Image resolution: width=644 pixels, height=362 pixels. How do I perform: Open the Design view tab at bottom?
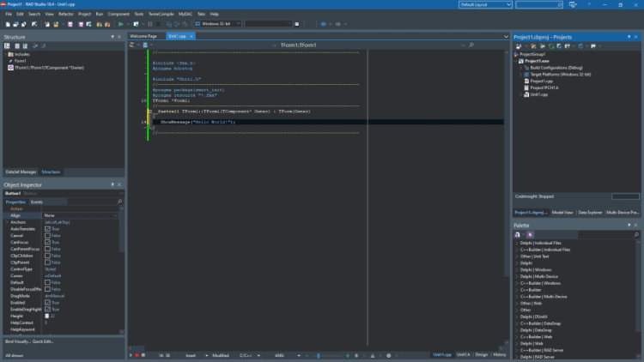pyautogui.click(x=482, y=354)
